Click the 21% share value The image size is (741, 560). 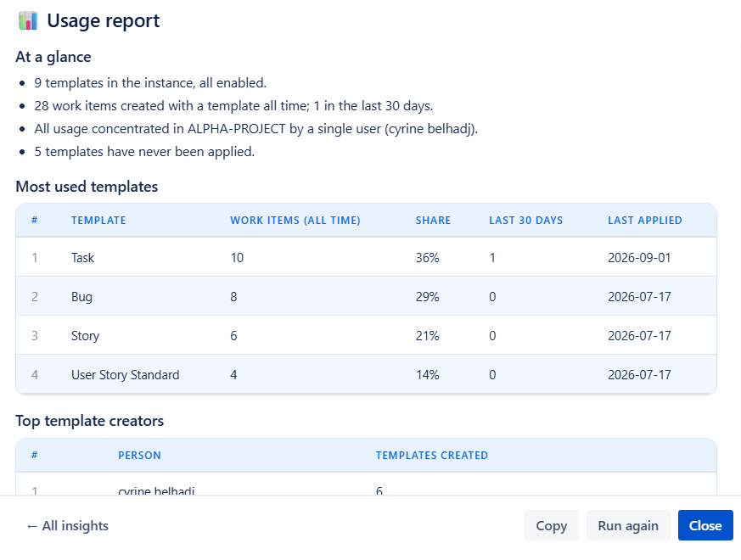[x=428, y=336]
